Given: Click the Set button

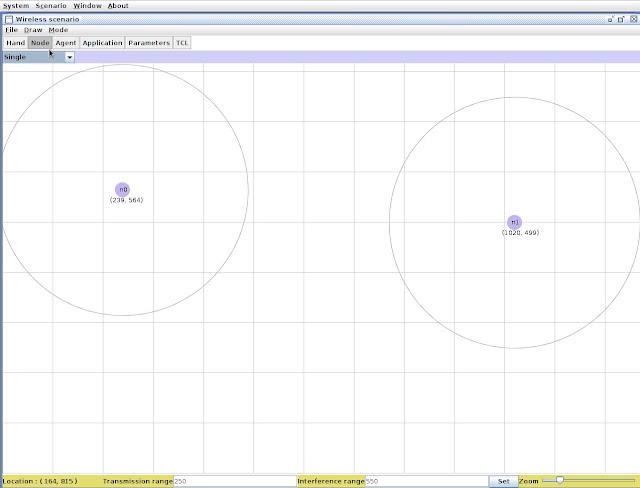Looking at the screenshot, I should 504,481.
